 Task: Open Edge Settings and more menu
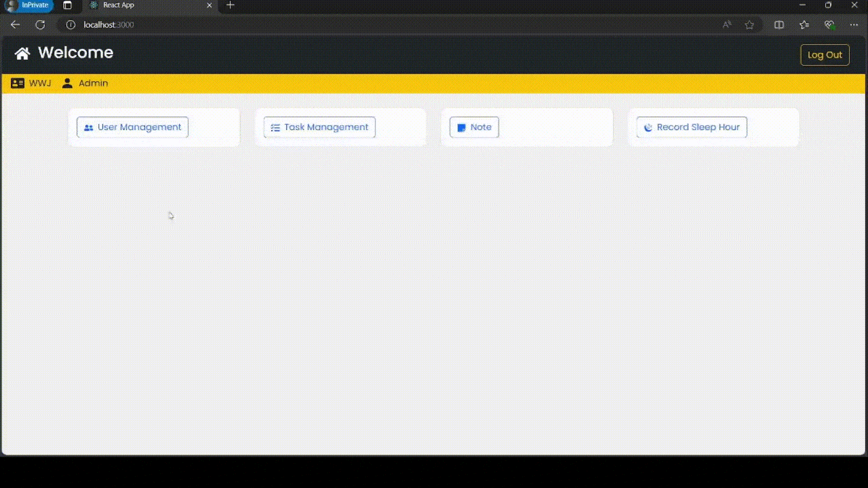point(854,25)
